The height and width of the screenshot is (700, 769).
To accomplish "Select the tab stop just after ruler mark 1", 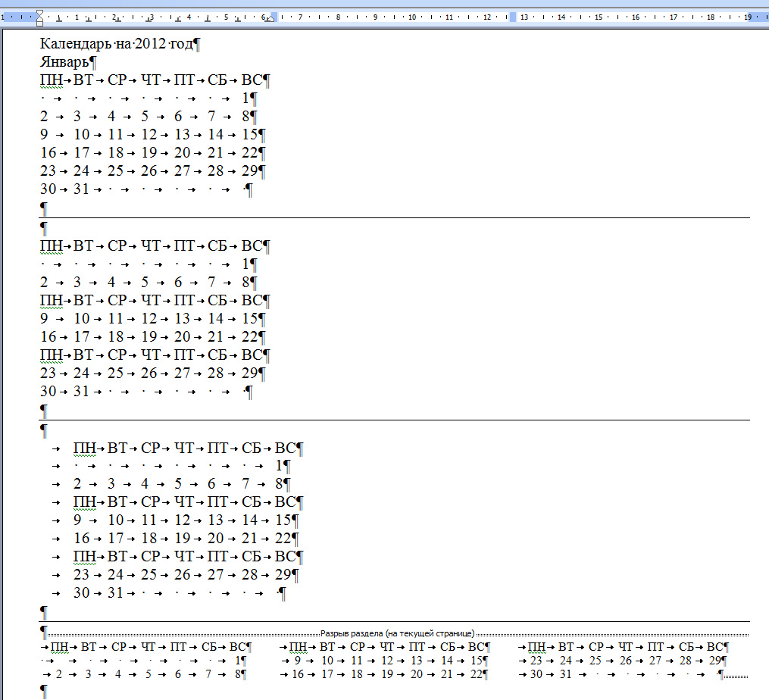I will [89, 20].
